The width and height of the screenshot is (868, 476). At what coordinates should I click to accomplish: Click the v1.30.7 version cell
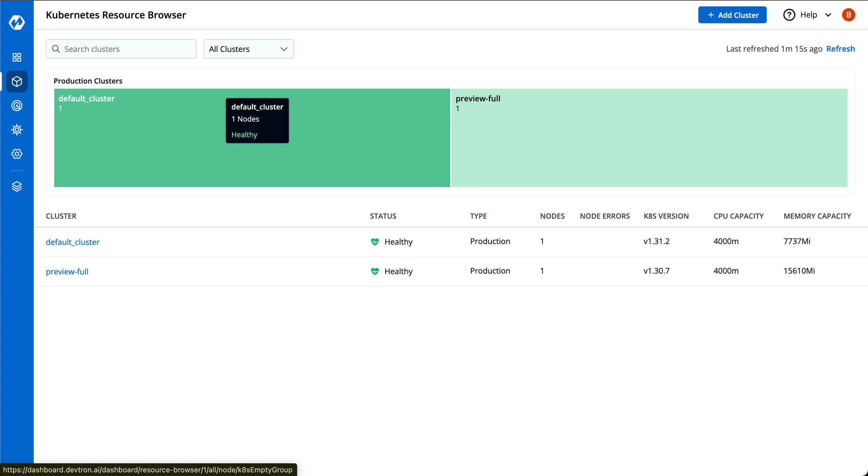click(657, 271)
